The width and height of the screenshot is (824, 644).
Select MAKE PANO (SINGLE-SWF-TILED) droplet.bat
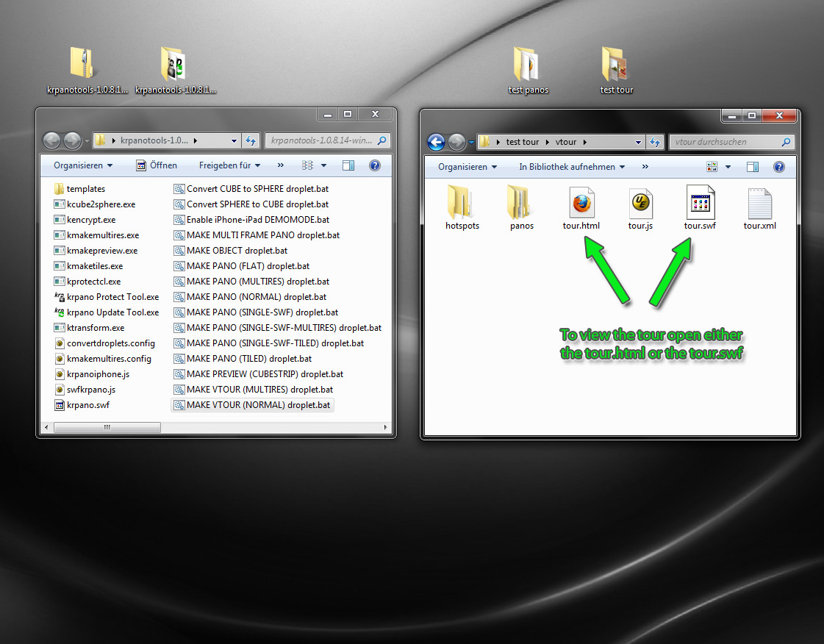click(269, 343)
